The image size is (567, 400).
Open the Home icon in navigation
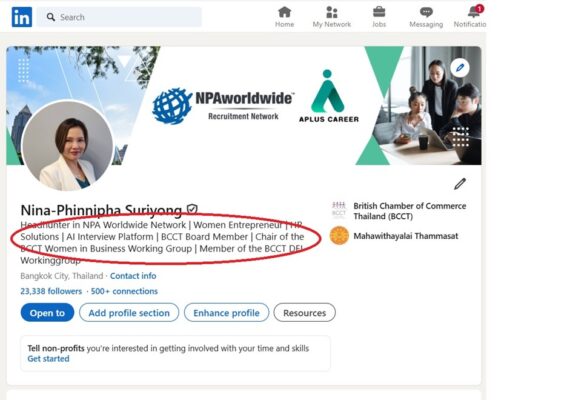285,12
